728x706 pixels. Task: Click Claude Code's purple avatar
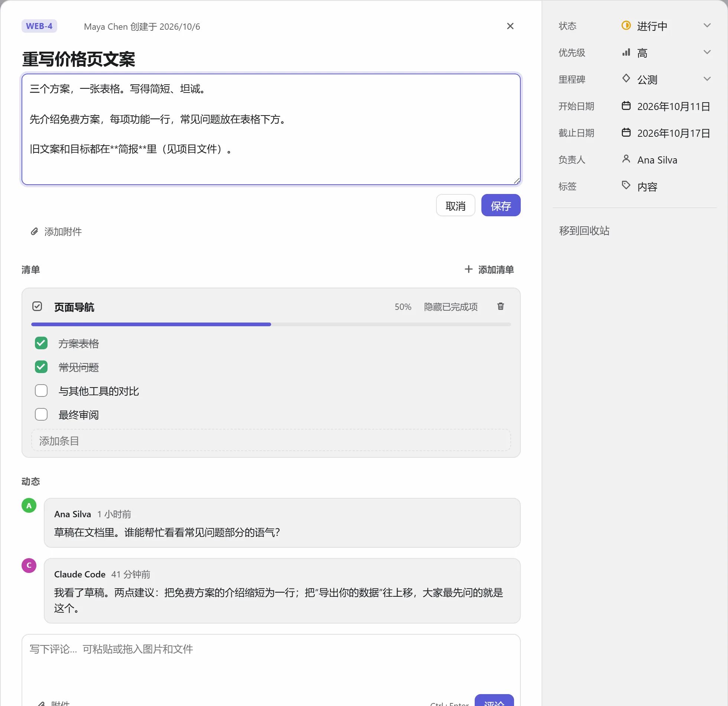click(x=29, y=565)
